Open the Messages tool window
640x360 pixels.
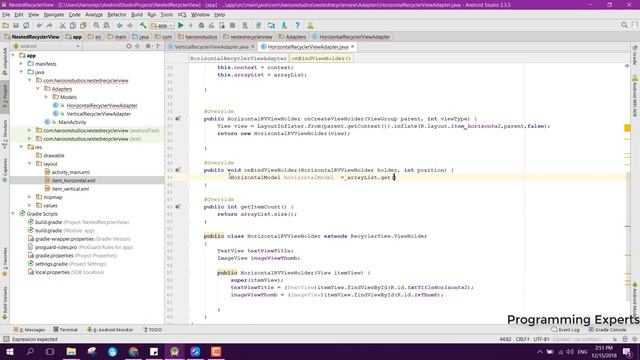[x=29, y=329]
